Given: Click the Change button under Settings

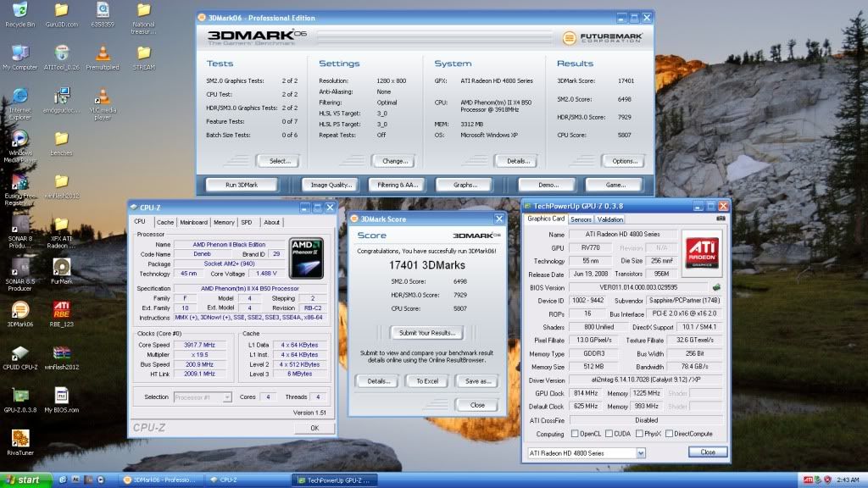Looking at the screenshot, I should point(394,161).
